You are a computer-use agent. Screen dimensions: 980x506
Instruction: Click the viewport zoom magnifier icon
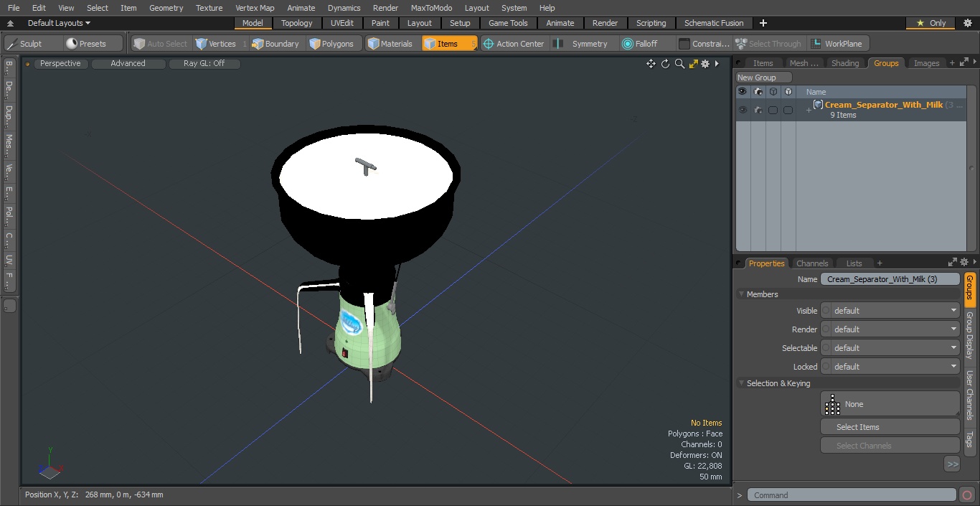click(679, 64)
